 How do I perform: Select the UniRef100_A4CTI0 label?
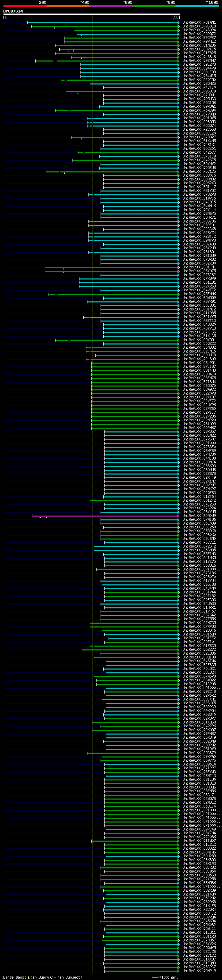pyautogui.click(x=199, y=87)
